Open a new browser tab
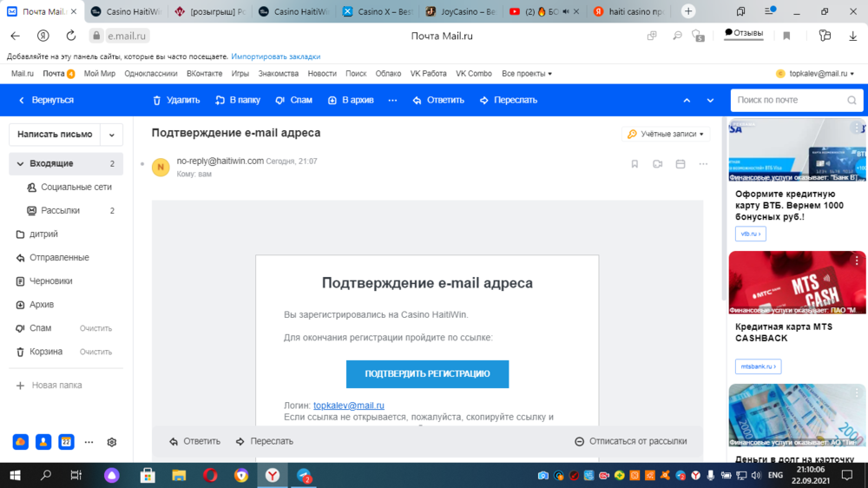The width and height of the screenshot is (868, 488). pos(688,11)
